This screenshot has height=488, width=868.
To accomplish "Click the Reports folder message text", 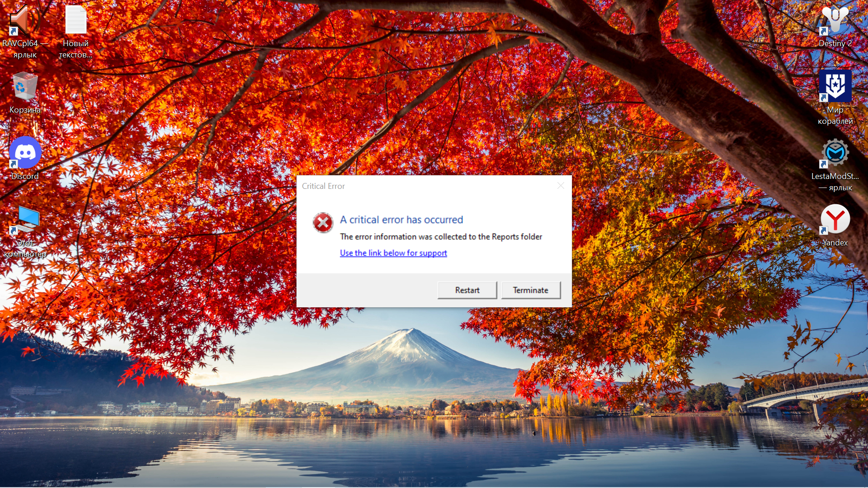I will [441, 237].
